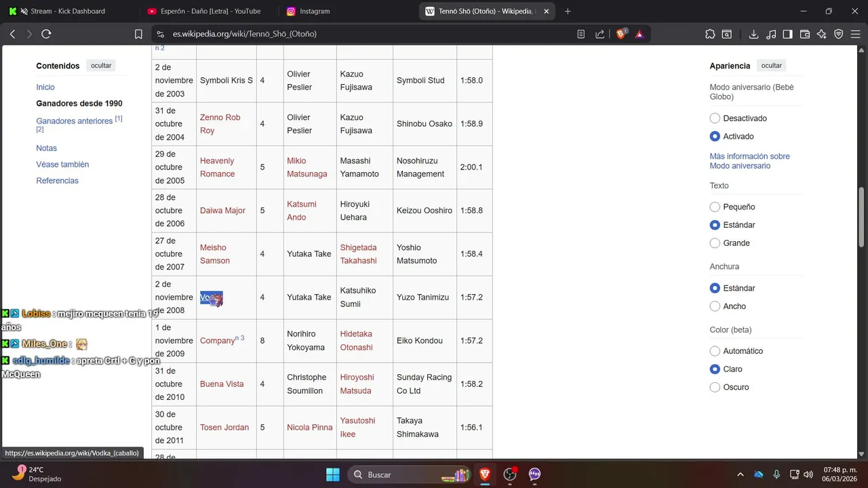Jump to Ganadores desde 1990 section
This screenshot has height=488, width=868.
tap(79, 104)
